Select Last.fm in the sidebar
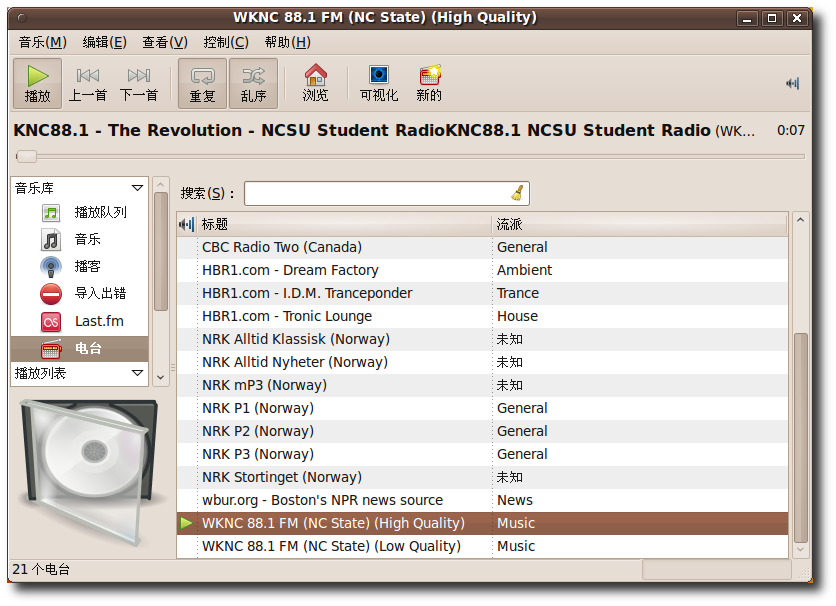 pos(100,321)
